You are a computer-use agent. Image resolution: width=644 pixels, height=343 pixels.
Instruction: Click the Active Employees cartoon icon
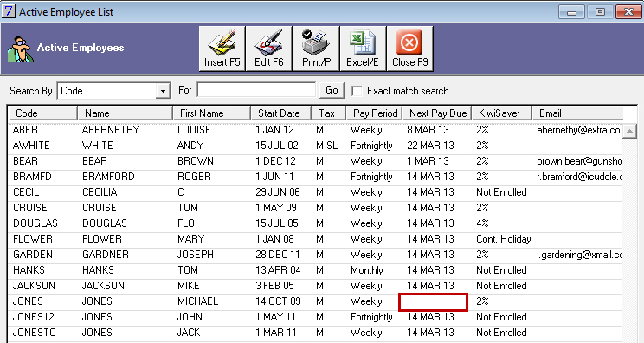pos(21,49)
